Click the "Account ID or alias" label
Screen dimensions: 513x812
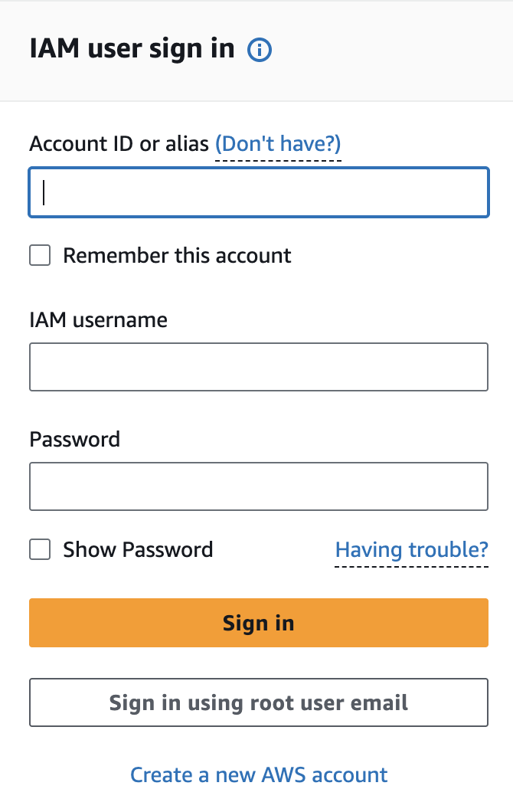point(119,144)
